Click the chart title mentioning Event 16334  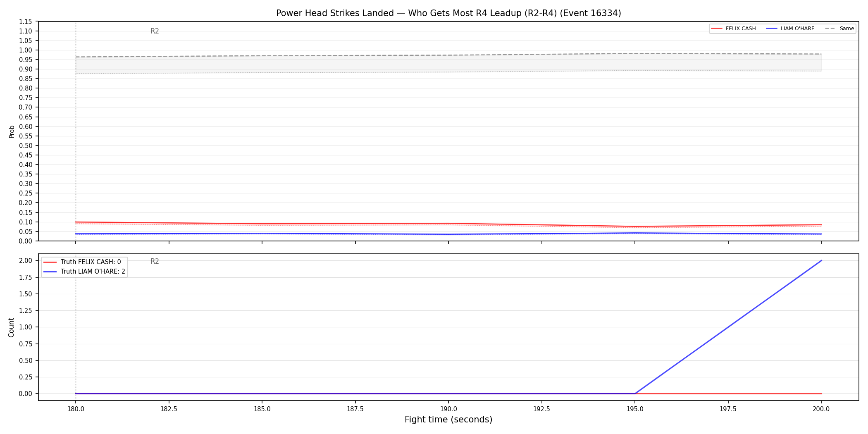coord(448,13)
